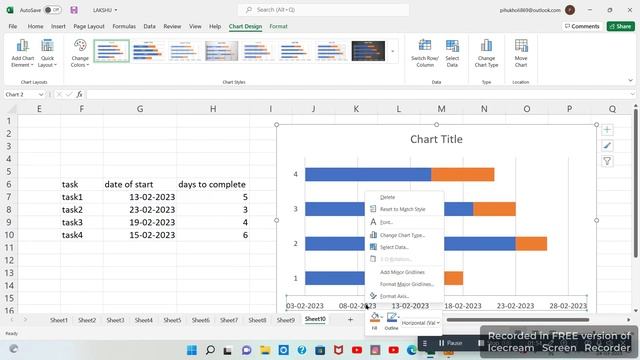Screen dimensions: 640x360
Task: Open Fill color dropdown arrow
Action: click(382, 317)
